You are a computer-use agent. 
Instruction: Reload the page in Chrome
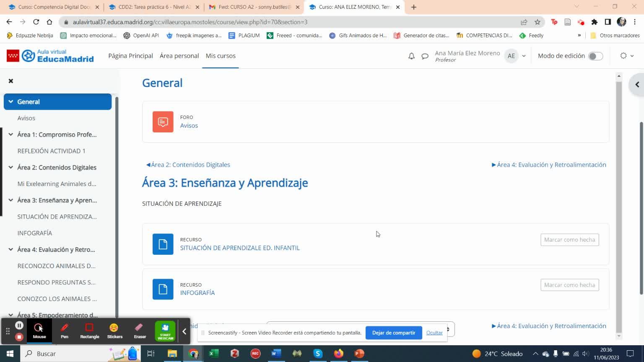pyautogui.click(x=36, y=22)
